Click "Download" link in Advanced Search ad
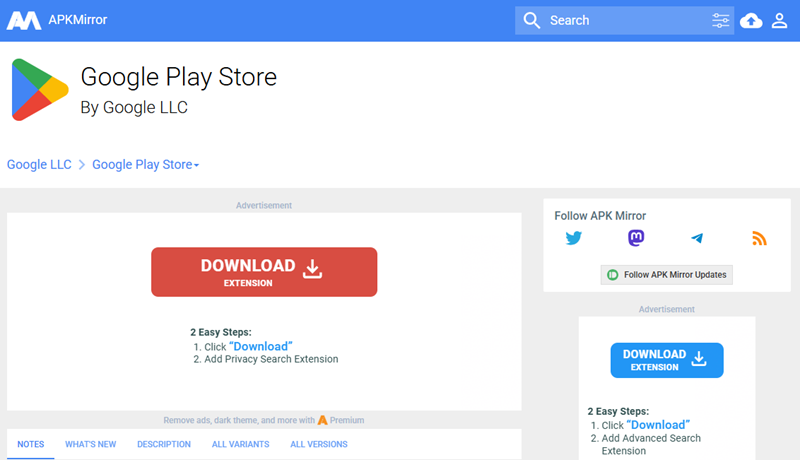Viewport: 800px width, 460px height. point(658,425)
